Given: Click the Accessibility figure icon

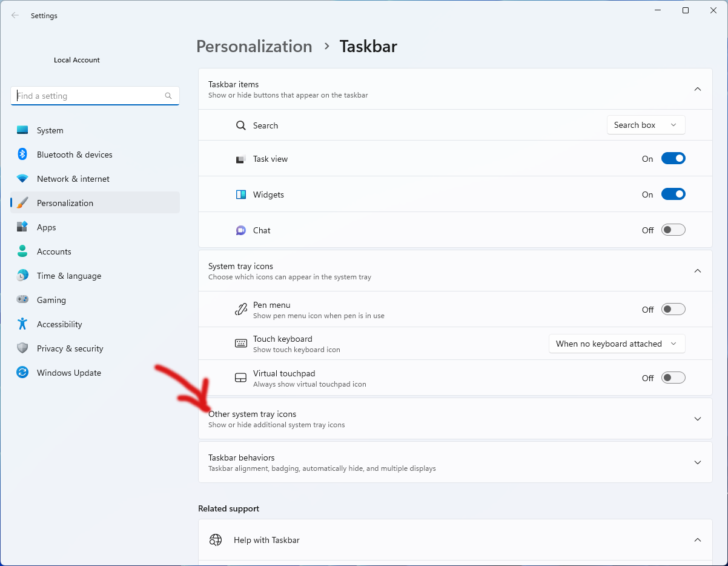Looking at the screenshot, I should point(22,324).
